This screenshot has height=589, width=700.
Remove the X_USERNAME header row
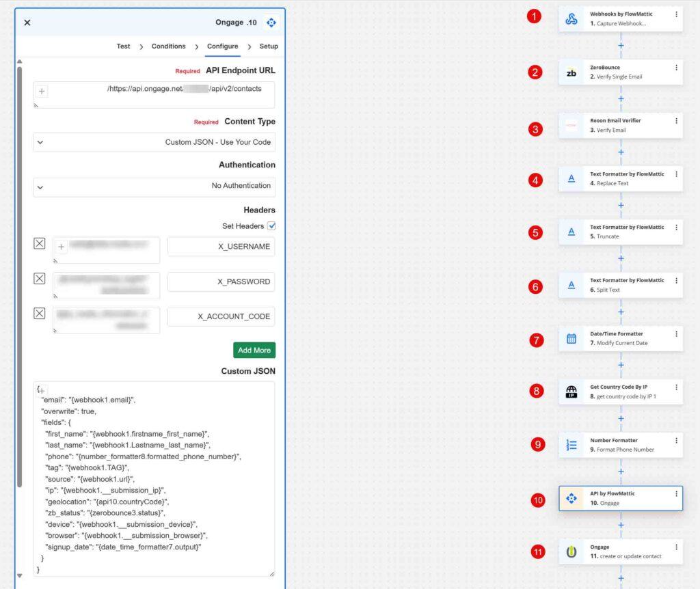[40, 243]
